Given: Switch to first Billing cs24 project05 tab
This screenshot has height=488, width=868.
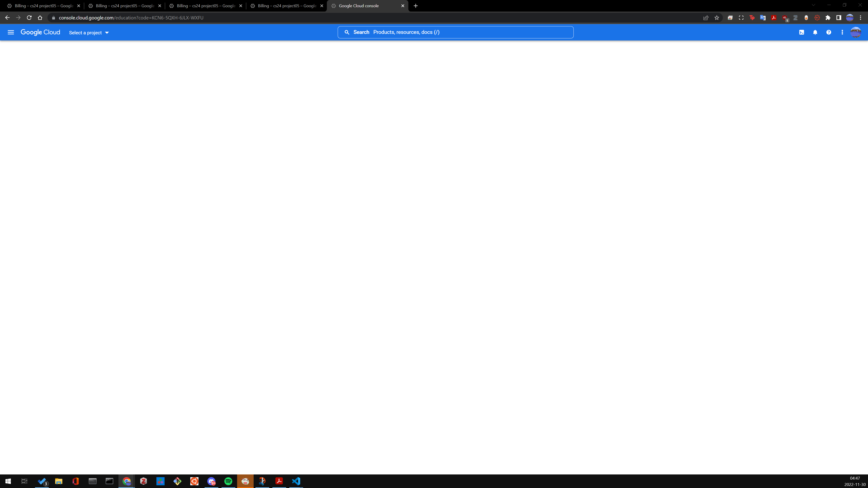Looking at the screenshot, I should click(43, 6).
